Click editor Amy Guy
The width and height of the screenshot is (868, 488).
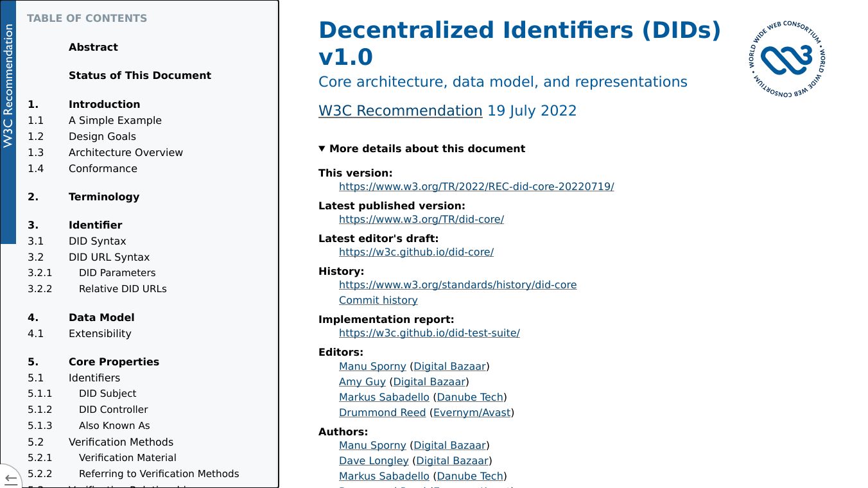click(x=362, y=381)
